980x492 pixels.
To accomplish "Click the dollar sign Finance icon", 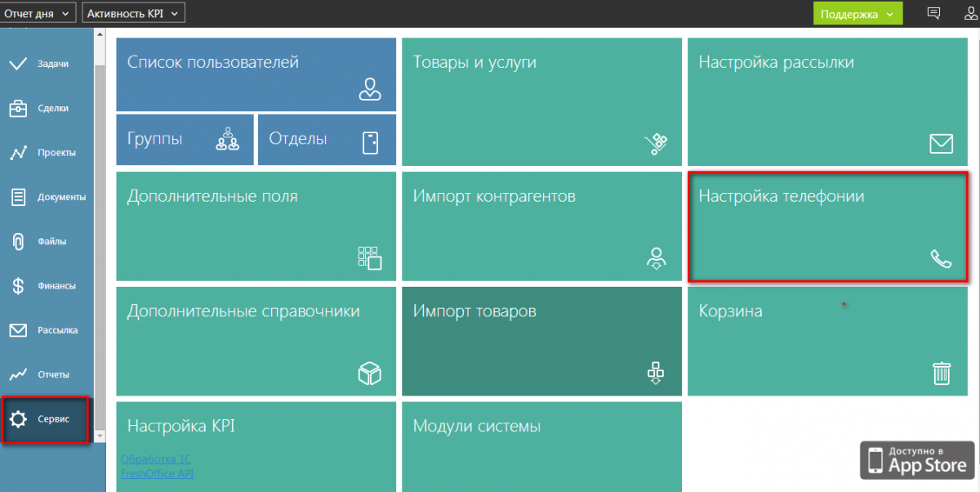I will (18, 286).
